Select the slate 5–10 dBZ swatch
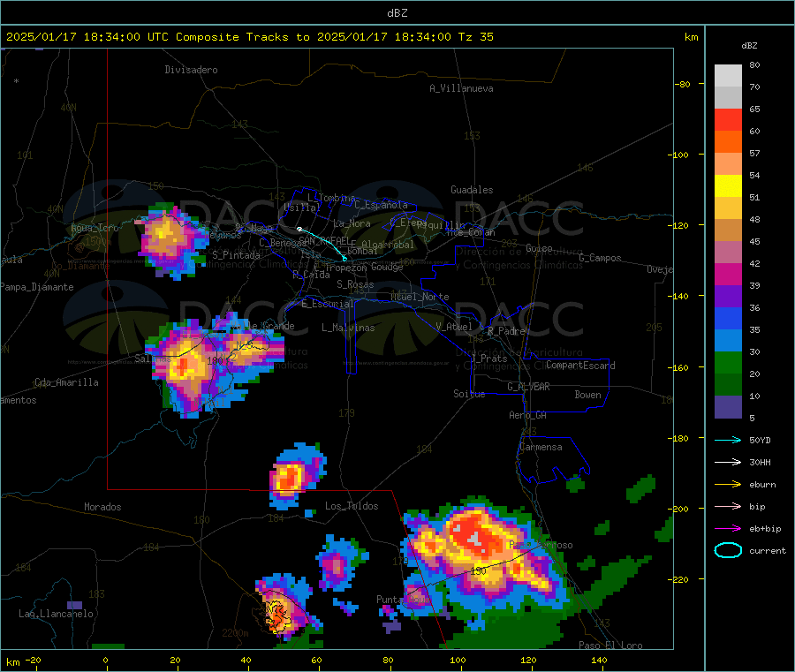The height and width of the screenshot is (672, 795). (x=728, y=407)
